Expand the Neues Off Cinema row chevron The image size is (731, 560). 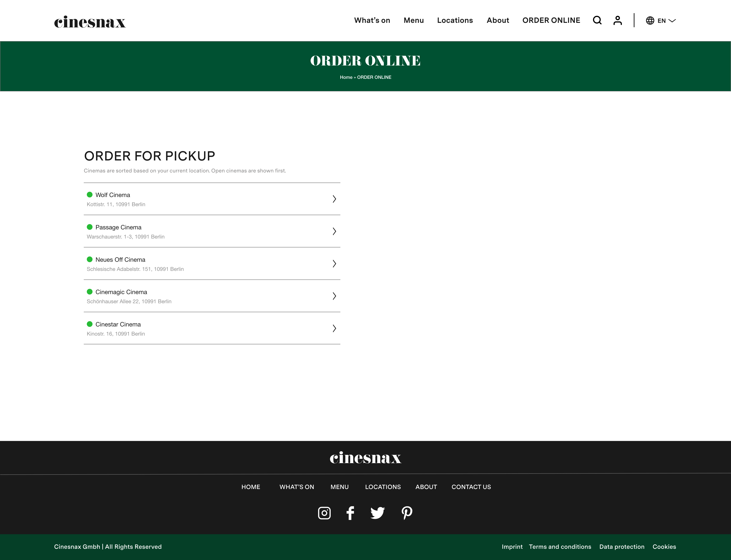(x=334, y=264)
